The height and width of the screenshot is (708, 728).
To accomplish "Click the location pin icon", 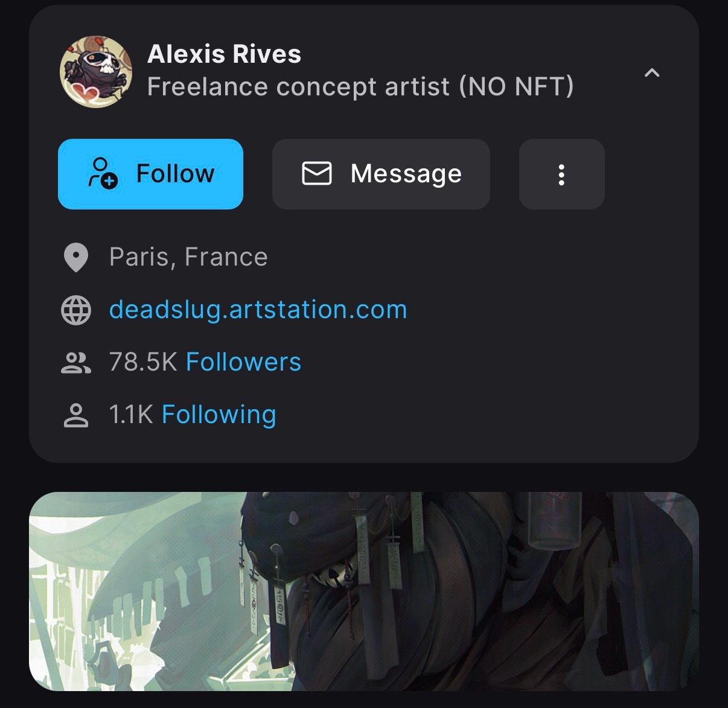I will coord(76,258).
